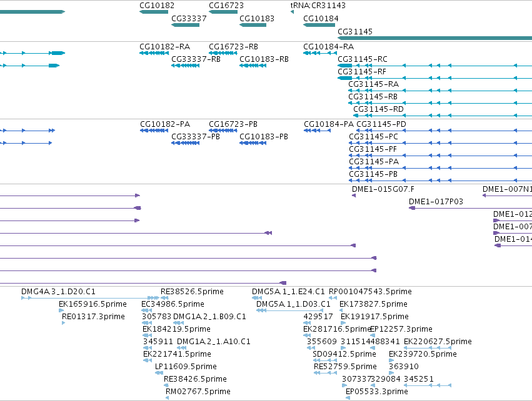Select the CG10184-PA protein label
Viewport: 532px width, 401px height.
(329, 124)
